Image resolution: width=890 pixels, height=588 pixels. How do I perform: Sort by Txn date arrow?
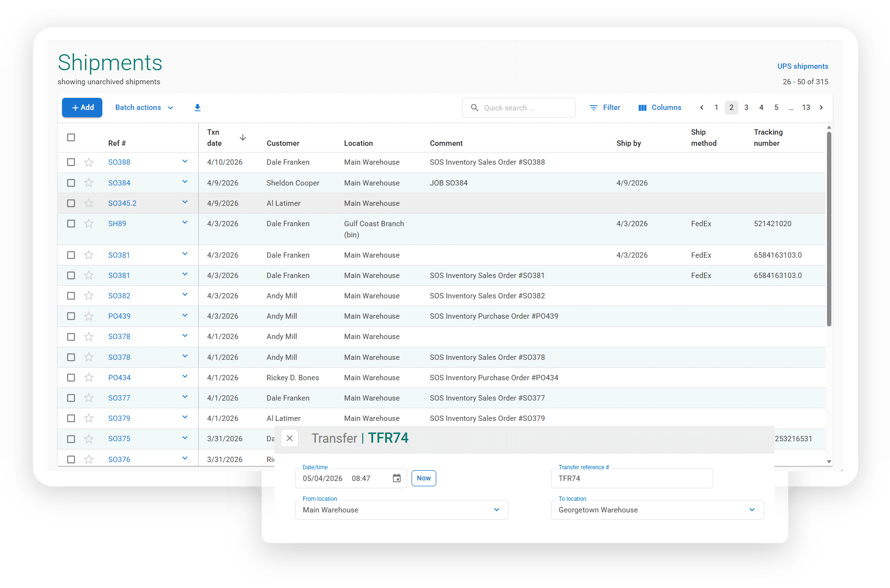(x=243, y=138)
